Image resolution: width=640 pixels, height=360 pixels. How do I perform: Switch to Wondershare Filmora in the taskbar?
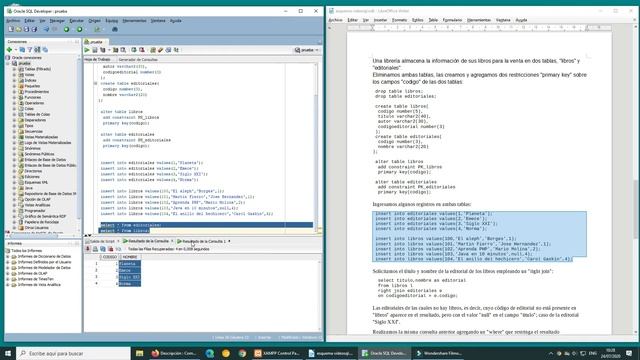pyautogui.click(x=439, y=353)
